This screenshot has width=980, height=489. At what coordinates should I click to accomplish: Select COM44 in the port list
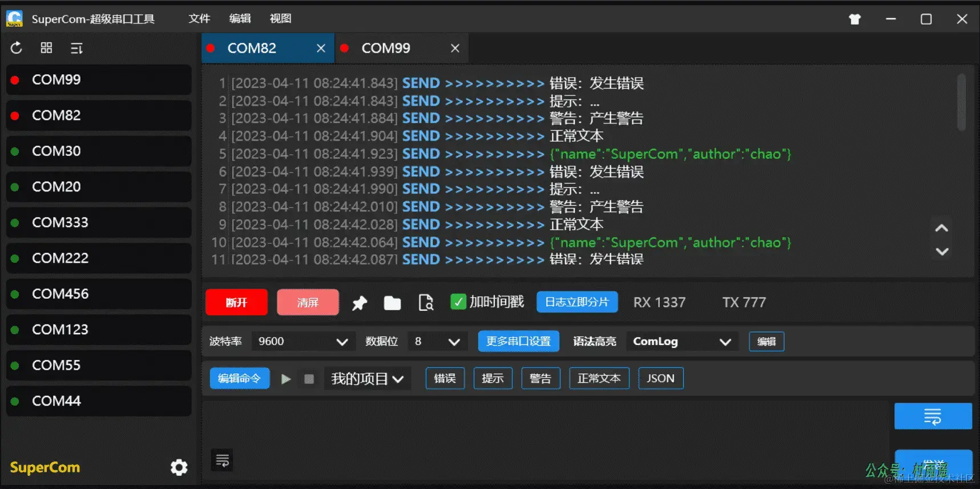point(99,401)
